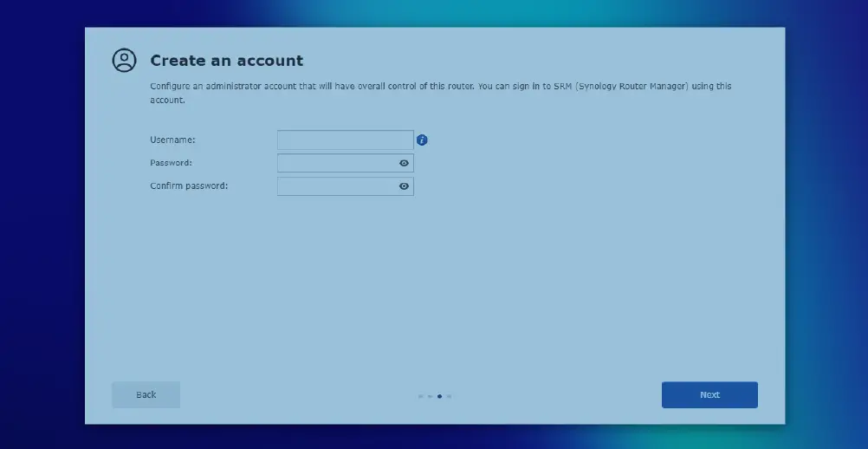Go to the Next setup step
Image resolution: width=868 pixels, height=449 pixels.
[x=709, y=394]
